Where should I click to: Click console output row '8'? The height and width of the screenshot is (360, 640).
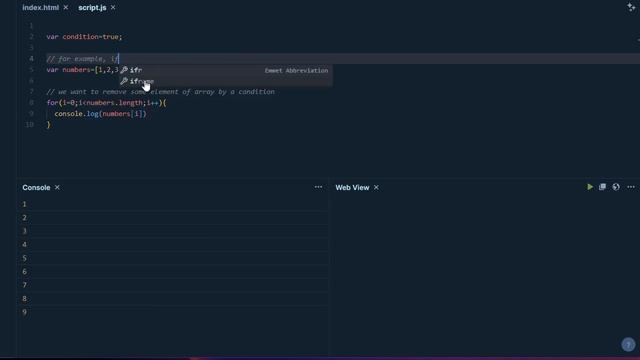(x=173, y=298)
